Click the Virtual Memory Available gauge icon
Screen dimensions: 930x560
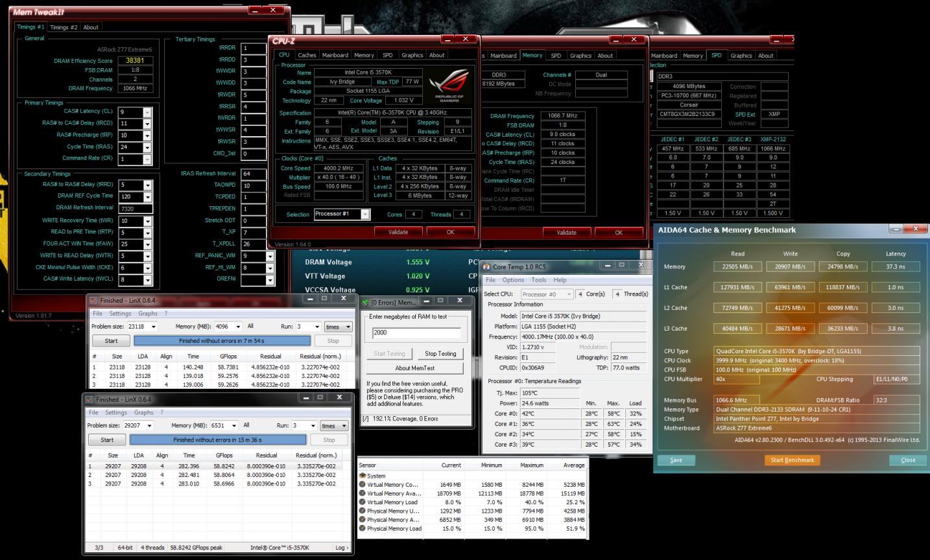pos(363,493)
